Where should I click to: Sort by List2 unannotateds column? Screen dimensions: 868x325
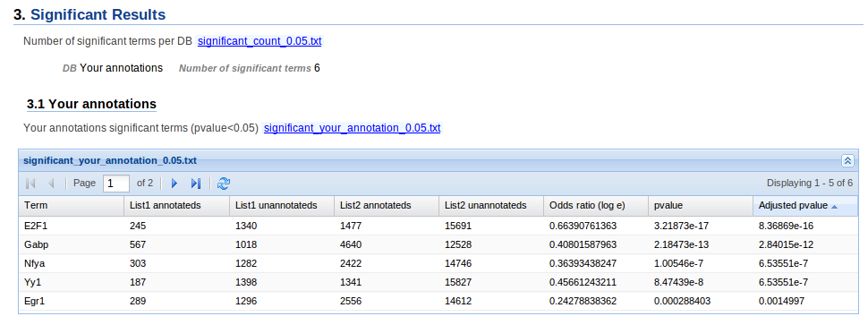point(491,205)
